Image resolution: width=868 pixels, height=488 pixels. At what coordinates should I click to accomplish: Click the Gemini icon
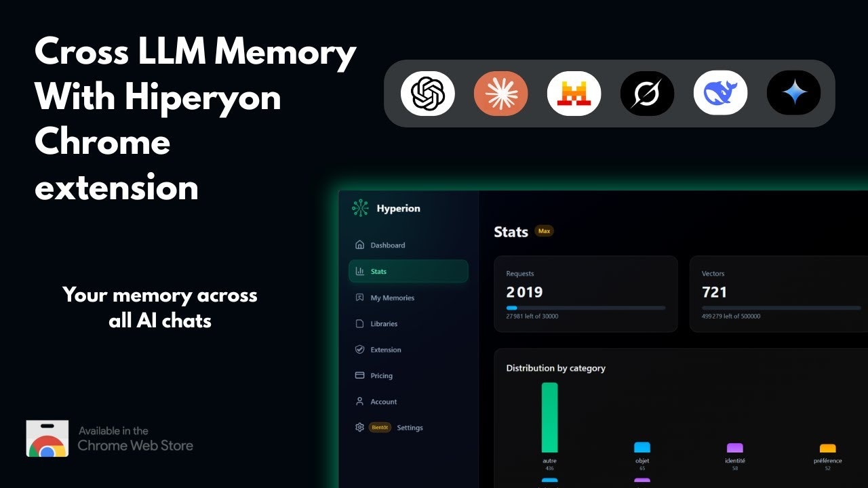coord(793,93)
